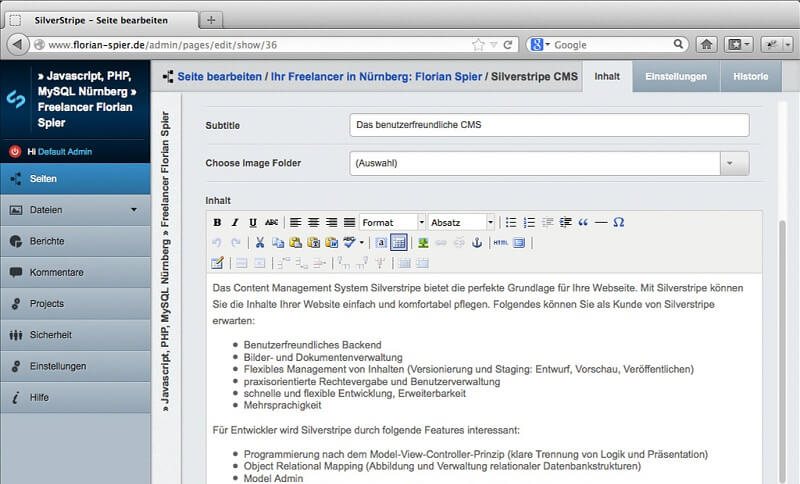The width and height of the screenshot is (800, 484).
Task: Align text right
Action: (x=331, y=222)
